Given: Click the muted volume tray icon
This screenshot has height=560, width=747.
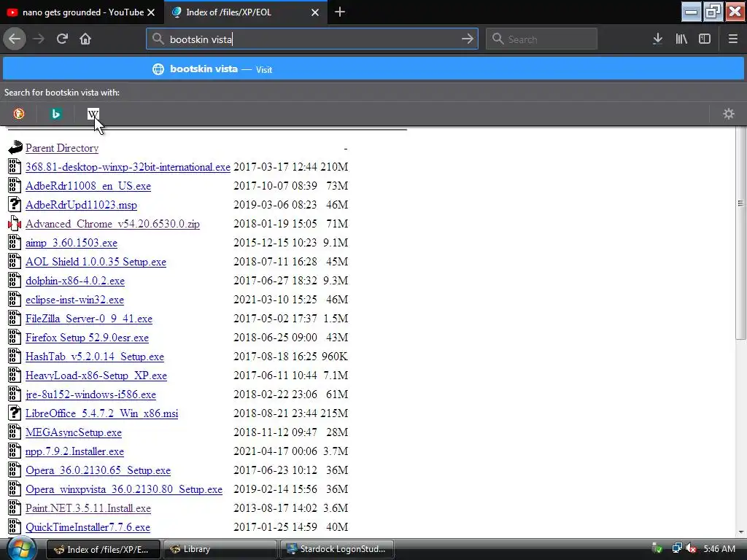Looking at the screenshot, I should [x=691, y=548].
